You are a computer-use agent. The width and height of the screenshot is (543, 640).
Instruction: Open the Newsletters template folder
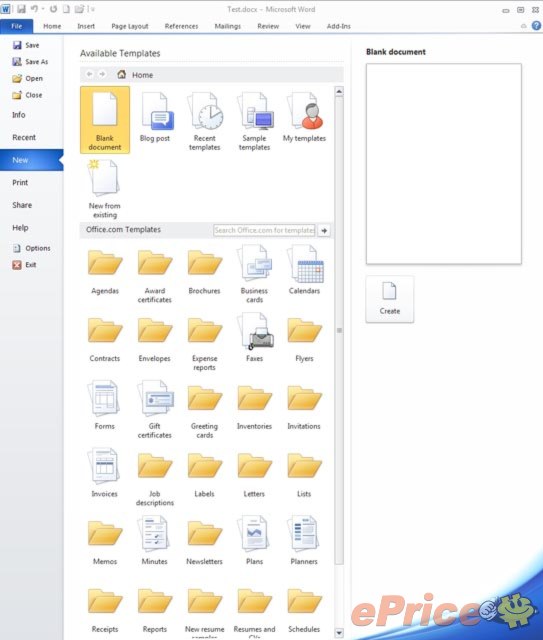[x=205, y=542]
